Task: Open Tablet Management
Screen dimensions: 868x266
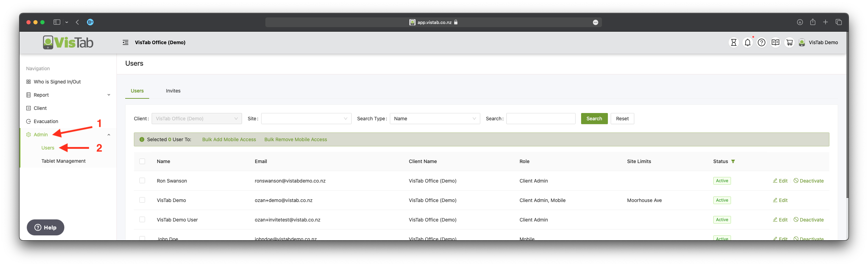Action: 63,161
